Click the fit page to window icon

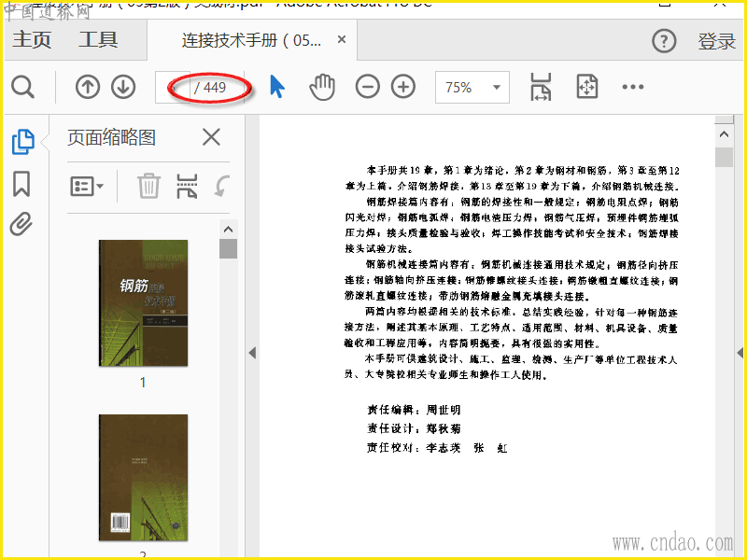click(587, 86)
